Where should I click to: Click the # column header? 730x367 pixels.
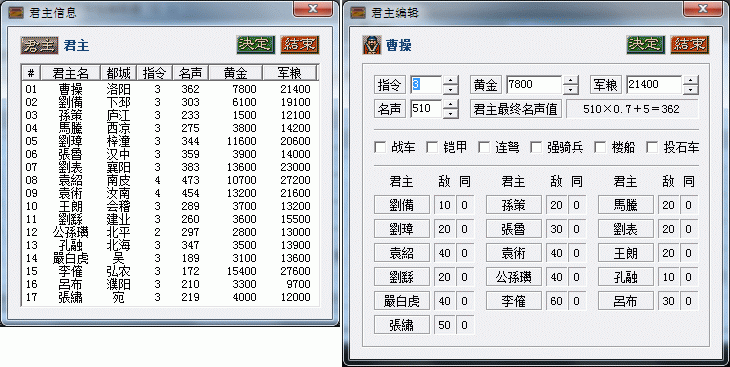(x=31, y=73)
